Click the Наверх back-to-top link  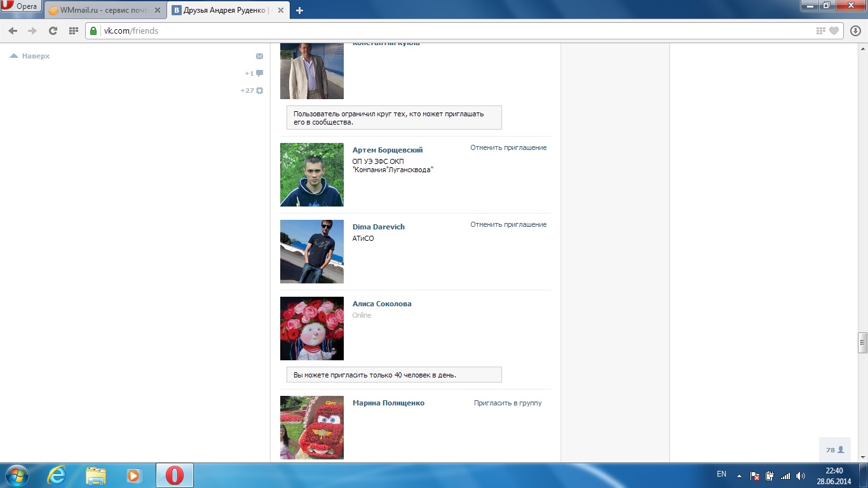(30, 56)
